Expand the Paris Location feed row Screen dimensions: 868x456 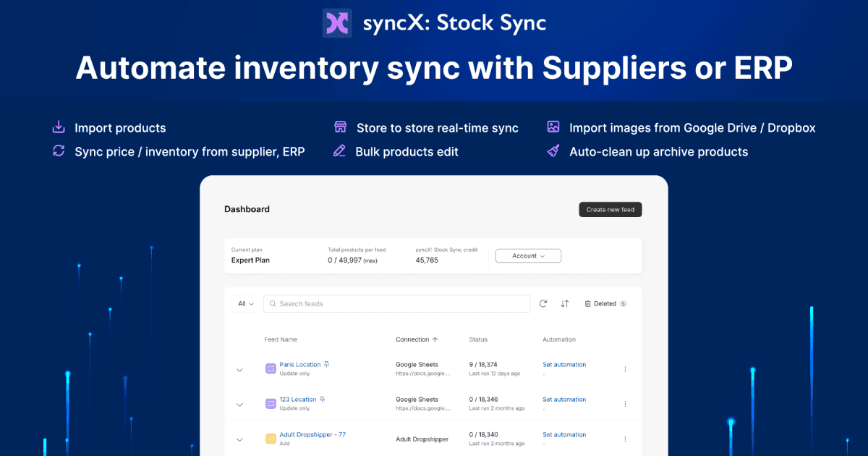[x=239, y=370]
